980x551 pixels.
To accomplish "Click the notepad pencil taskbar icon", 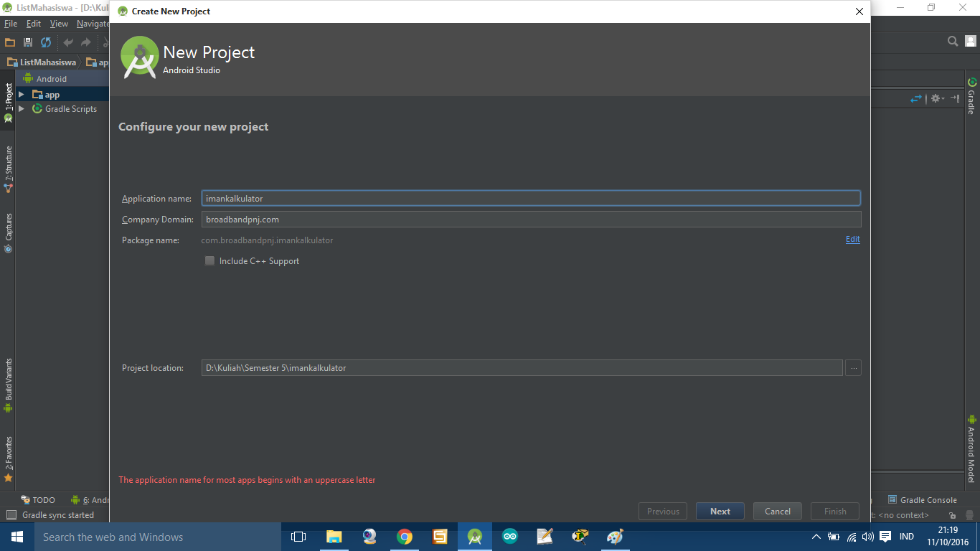I will pyautogui.click(x=545, y=537).
